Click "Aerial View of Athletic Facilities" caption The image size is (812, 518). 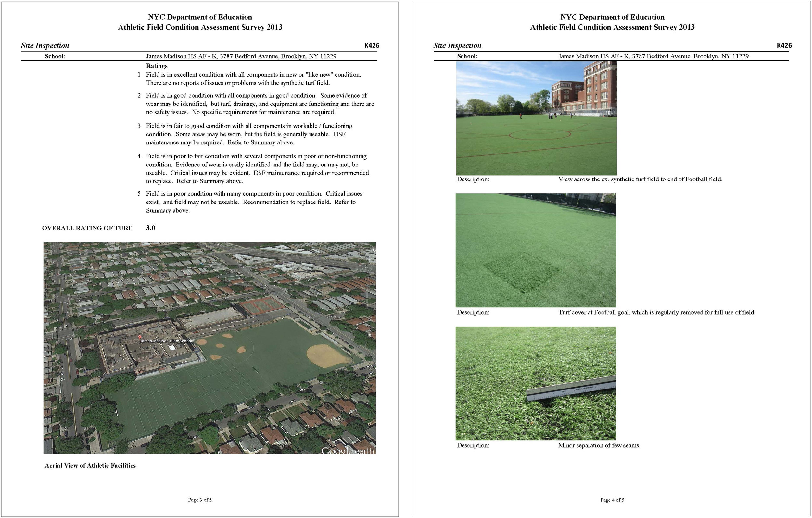[90, 466]
